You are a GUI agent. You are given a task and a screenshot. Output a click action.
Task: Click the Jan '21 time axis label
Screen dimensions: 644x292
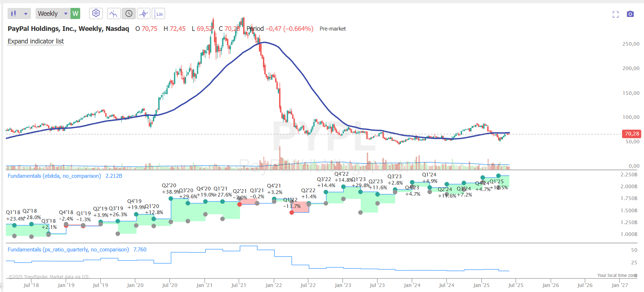(204, 285)
